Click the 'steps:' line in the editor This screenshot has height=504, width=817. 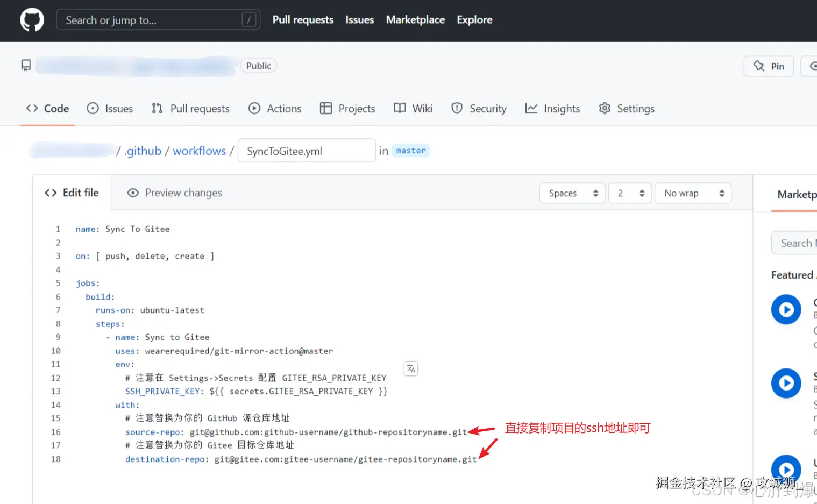pyautogui.click(x=110, y=324)
